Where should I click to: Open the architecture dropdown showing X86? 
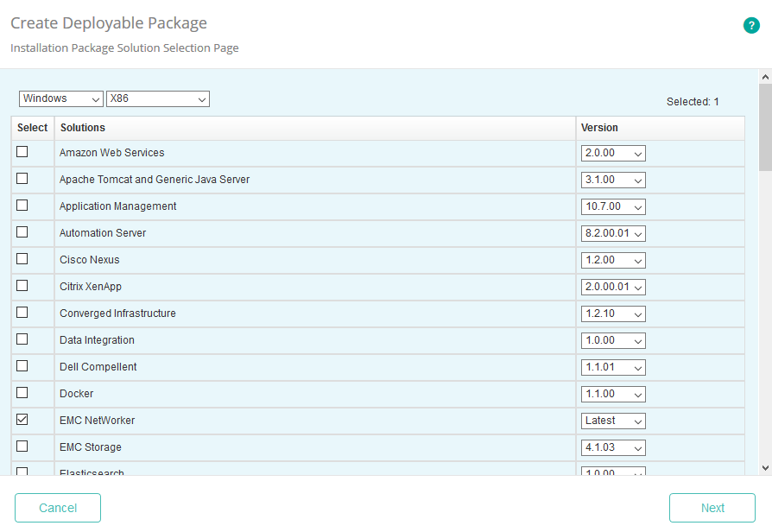(x=157, y=98)
